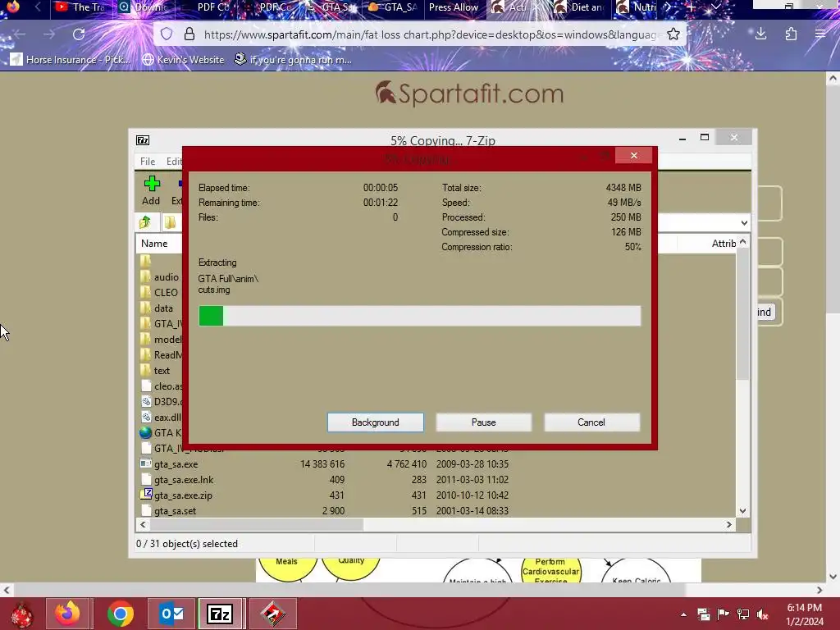Select gta_sa.exe.zip file row
The width and height of the screenshot is (840, 630).
point(325,495)
